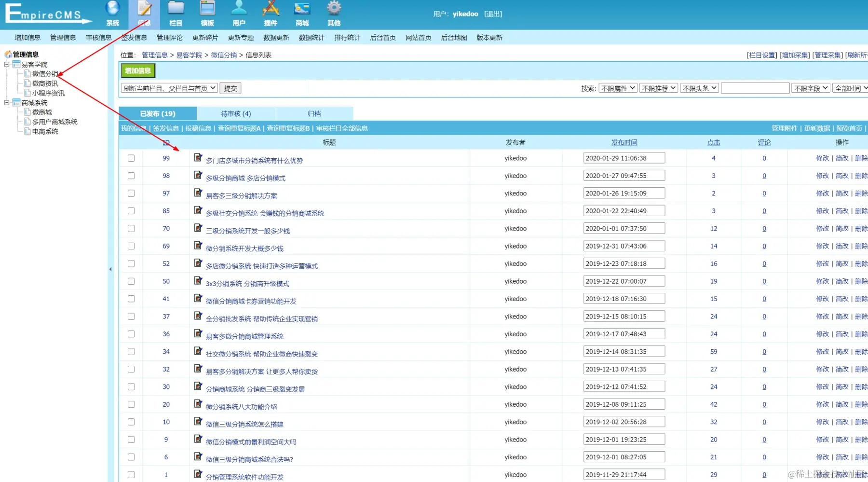The height and width of the screenshot is (482, 868).
Task: Open the 查询重复标题A filter link
Action: (239, 128)
